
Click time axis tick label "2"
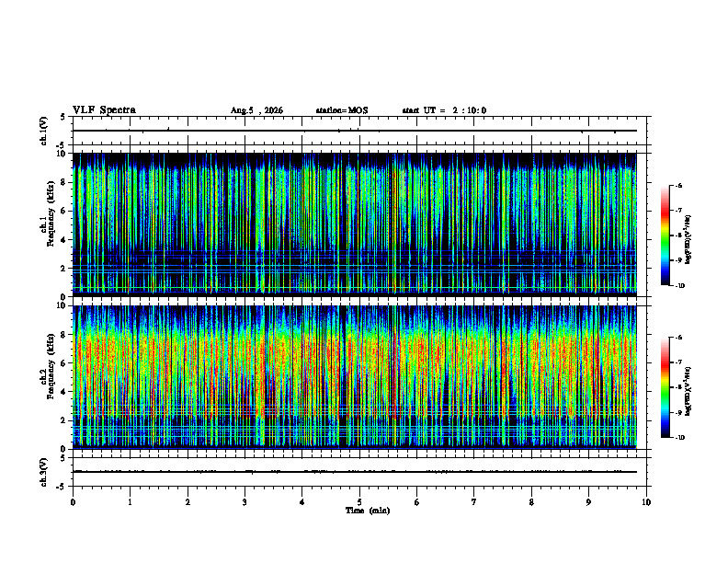click(188, 502)
